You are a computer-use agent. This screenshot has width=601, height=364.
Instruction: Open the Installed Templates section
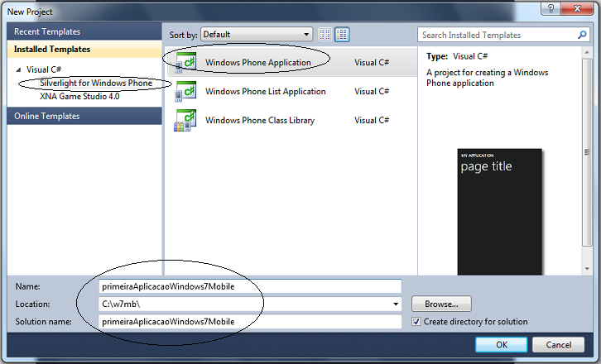pos(84,49)
